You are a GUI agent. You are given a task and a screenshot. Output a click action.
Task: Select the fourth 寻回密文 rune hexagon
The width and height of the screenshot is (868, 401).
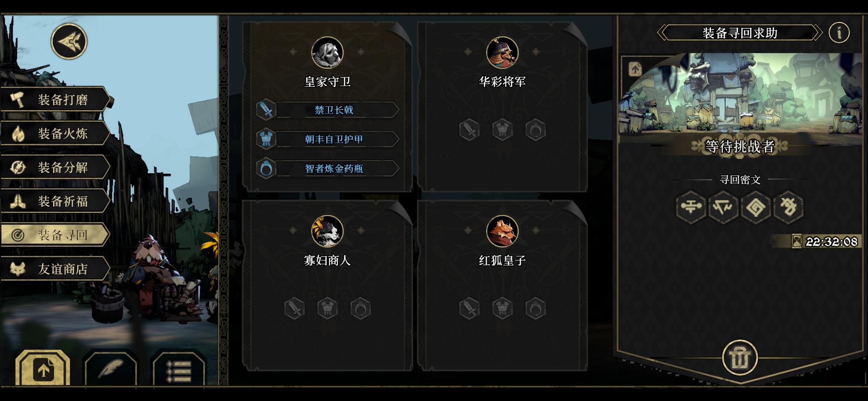point(788,207)
